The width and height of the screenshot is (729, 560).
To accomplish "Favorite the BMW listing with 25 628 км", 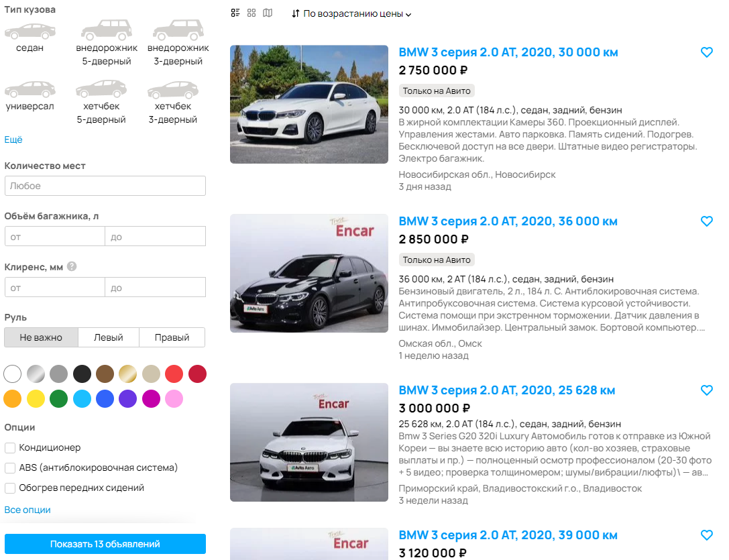I will [707, 390].
